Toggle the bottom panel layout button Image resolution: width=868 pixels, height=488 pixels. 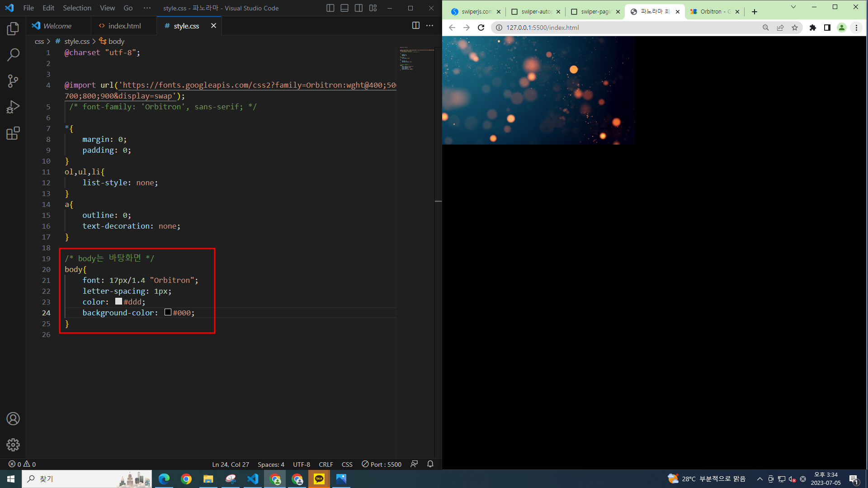click(344, 8)
